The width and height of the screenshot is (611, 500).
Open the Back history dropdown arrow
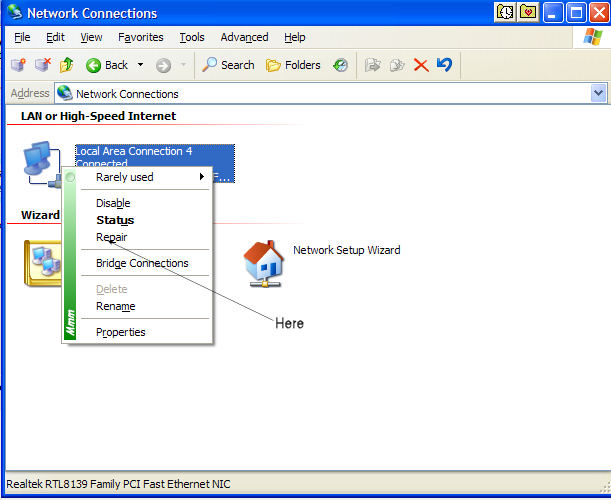click(x=140, y=65)
